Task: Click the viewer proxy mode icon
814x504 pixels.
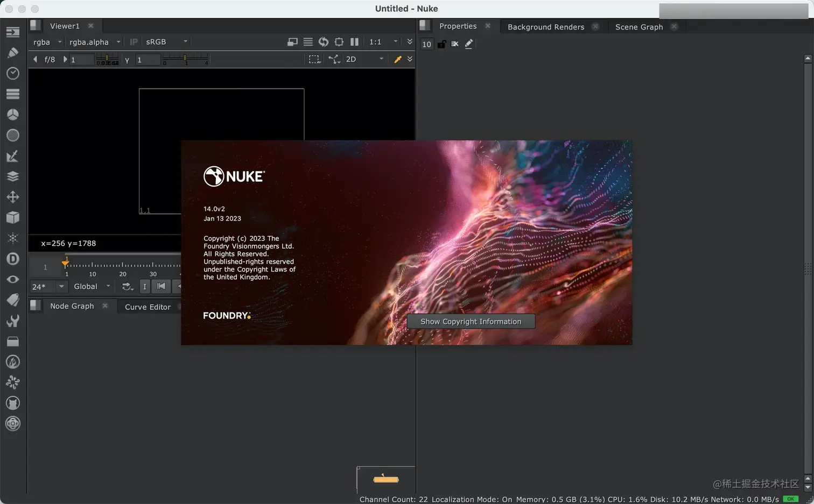Action: click(292, 42)
